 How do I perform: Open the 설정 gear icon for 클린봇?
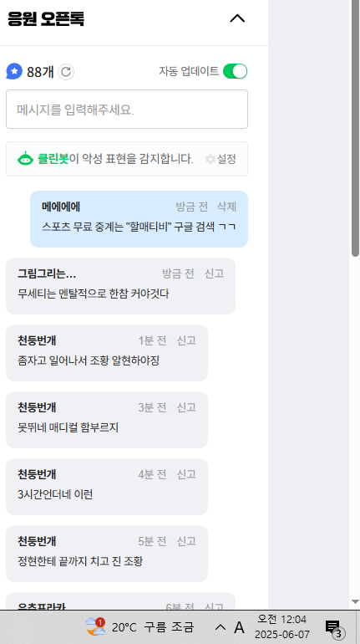coord(210,159)
